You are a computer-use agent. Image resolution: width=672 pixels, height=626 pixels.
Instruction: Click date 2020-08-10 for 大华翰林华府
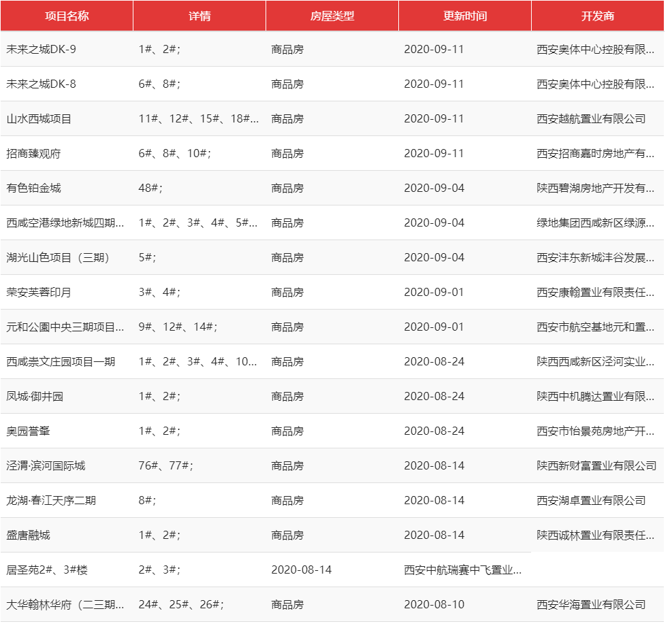coord(434,604)
